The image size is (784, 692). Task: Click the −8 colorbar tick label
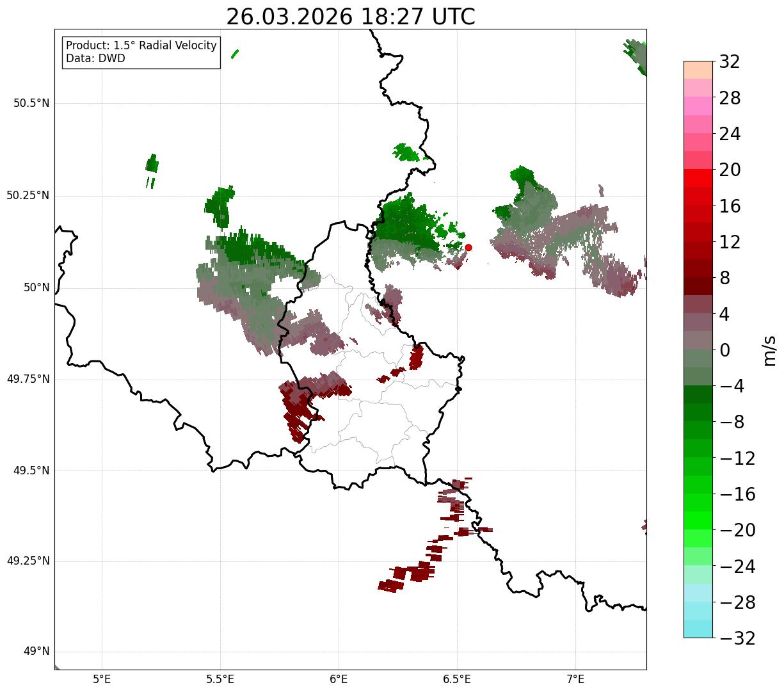click(x=732, y=422)
